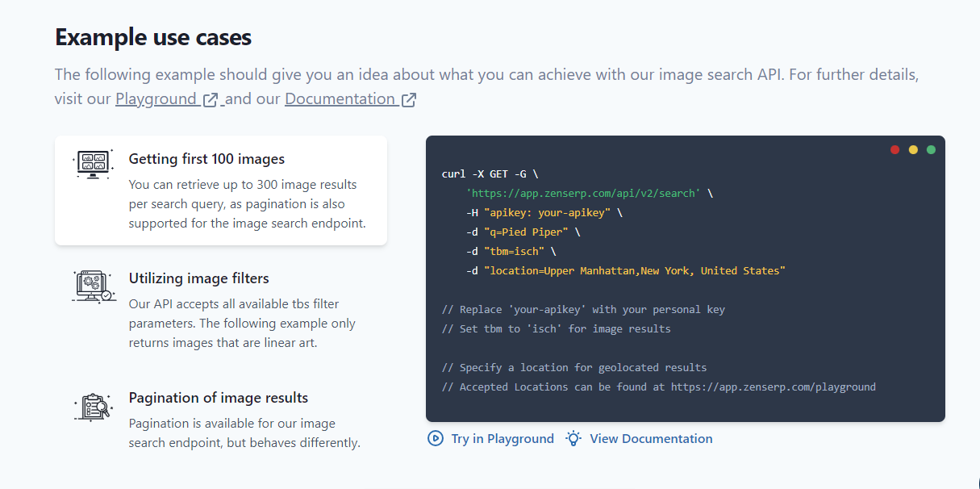
Task: Click the green dot in code window
Action: coord(932,149)
